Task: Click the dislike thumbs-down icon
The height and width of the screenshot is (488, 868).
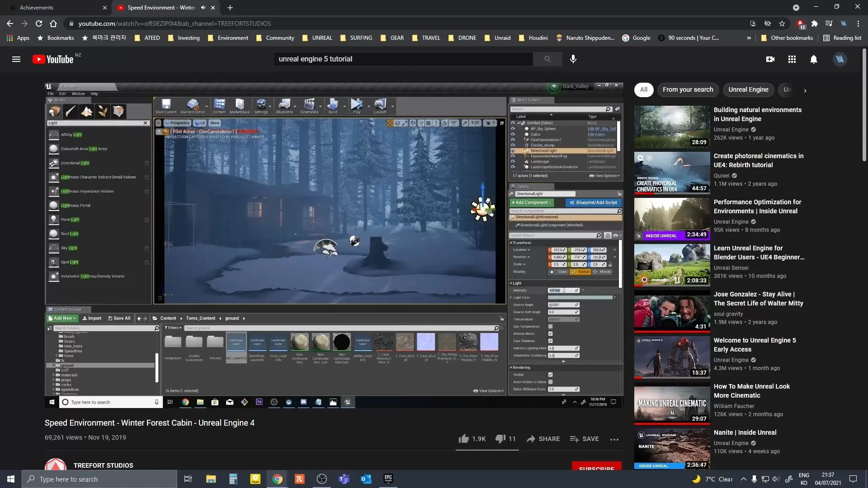Action: pos(500,439)
